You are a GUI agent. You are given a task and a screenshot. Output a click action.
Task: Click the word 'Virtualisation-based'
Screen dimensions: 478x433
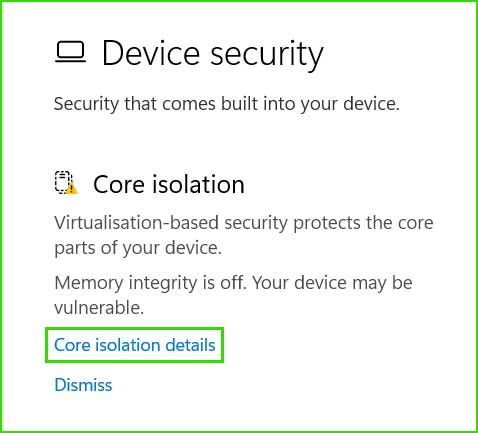pos(136,222)
